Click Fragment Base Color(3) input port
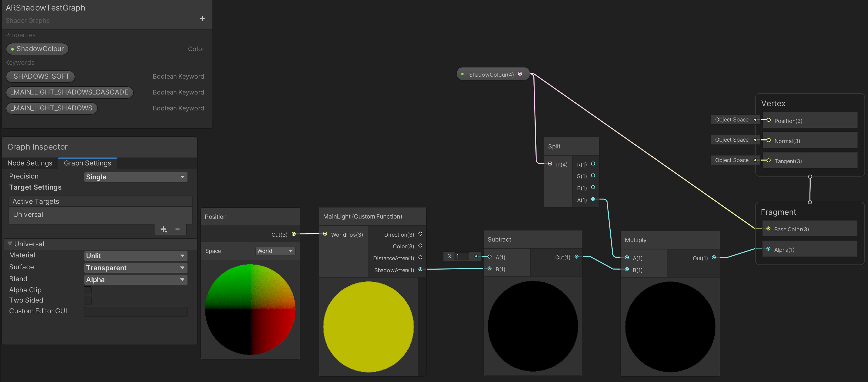This screenshot has height=382, width=868. [x=768, y=229]
